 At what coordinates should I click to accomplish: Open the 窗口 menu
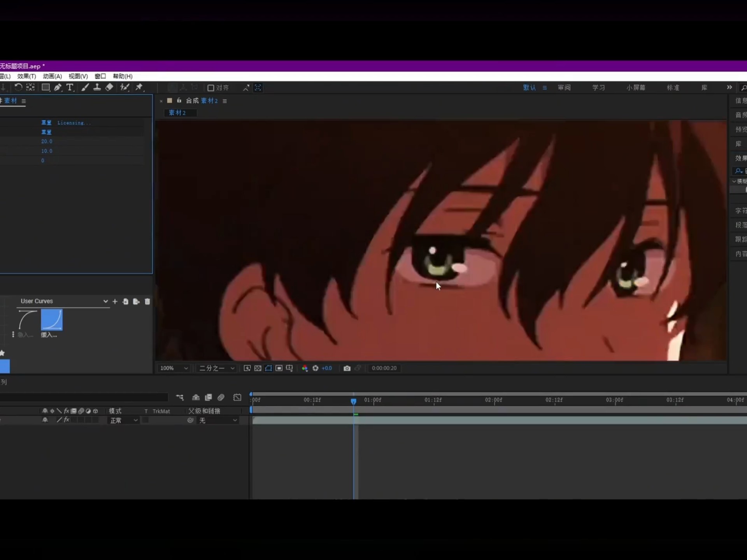[x=100, y=76]
